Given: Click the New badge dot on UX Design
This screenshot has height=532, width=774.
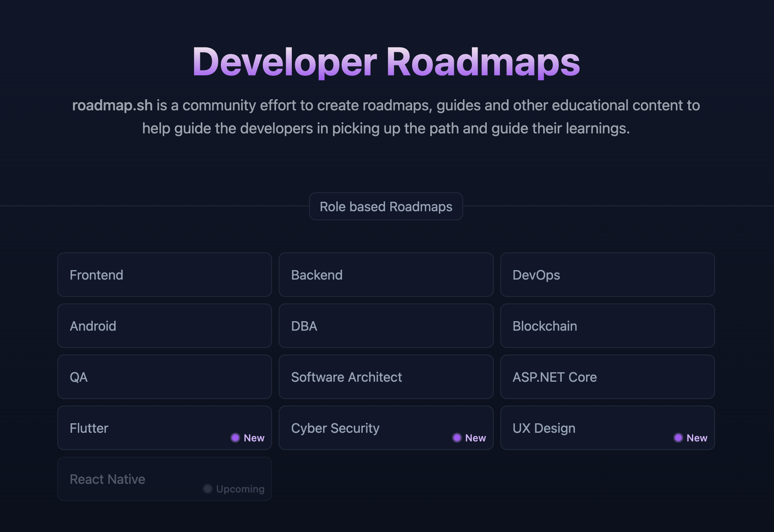Looking at the screenshot, I should [678, 438].
